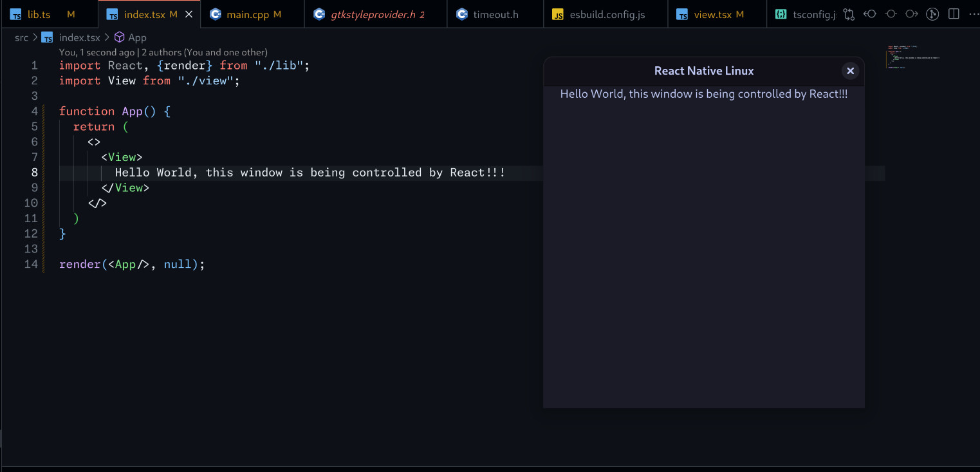Image resolution: width=980 pixels, height=472 pixels.
Task: Click the 'return (' statement on line 5
Action: point(101,127)
